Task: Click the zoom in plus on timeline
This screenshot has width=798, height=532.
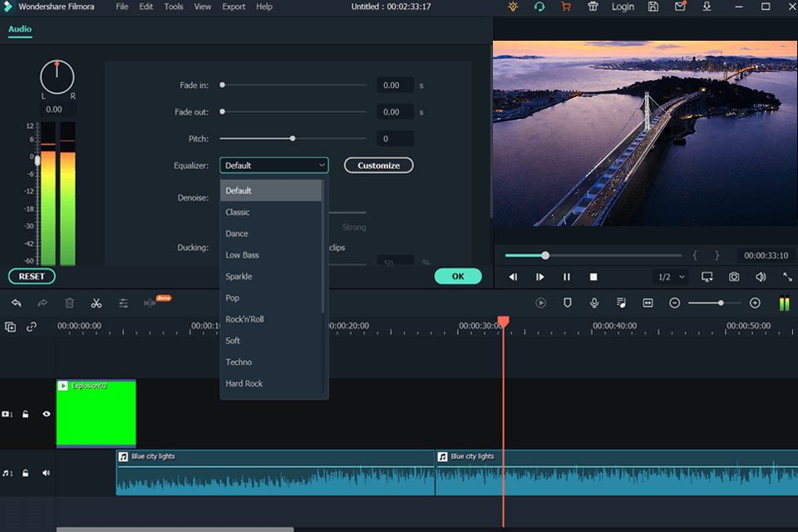Action: [x=755, y=303]
